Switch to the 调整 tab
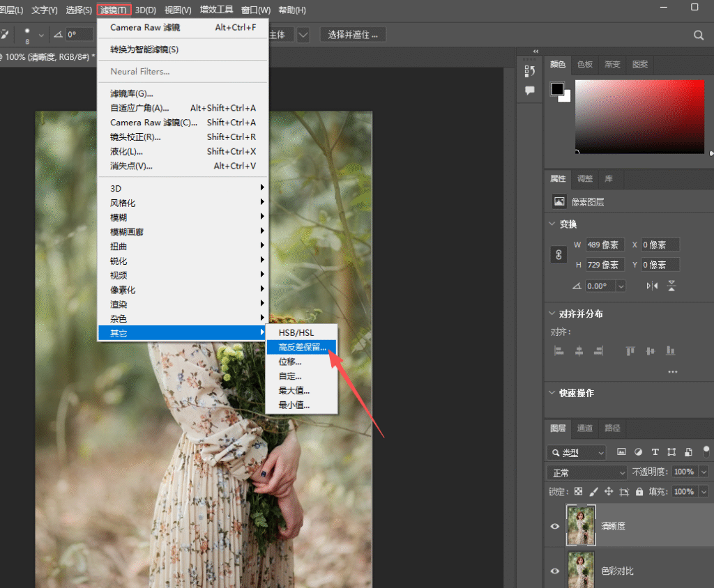The width and height of the screenshot is (714, 588). [585, 179]
